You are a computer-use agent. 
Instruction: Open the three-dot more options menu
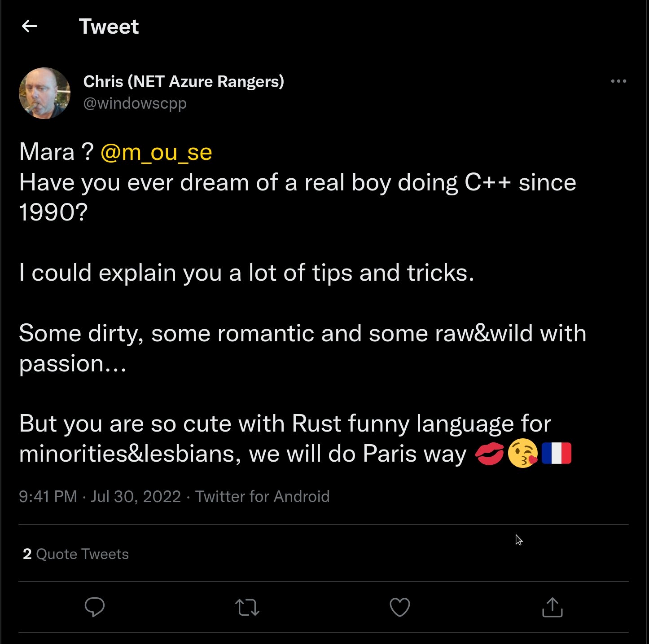(618, 81)
